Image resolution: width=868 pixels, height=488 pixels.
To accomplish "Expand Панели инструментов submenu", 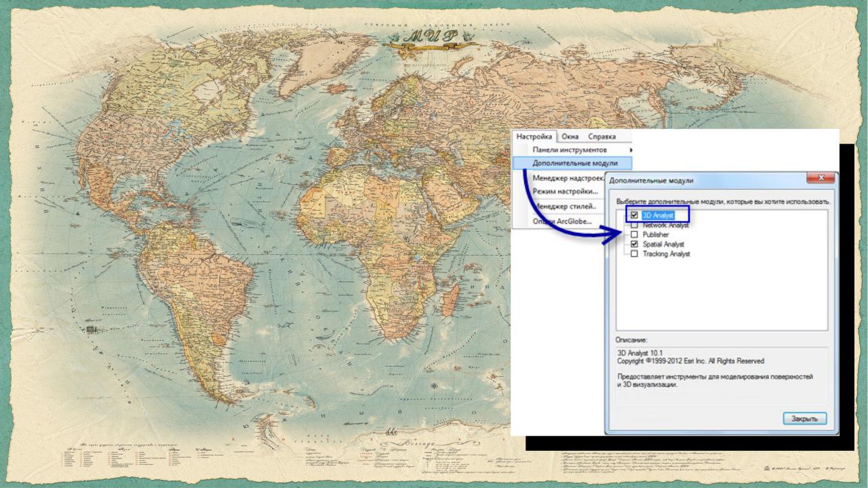I will click(573, 150).
